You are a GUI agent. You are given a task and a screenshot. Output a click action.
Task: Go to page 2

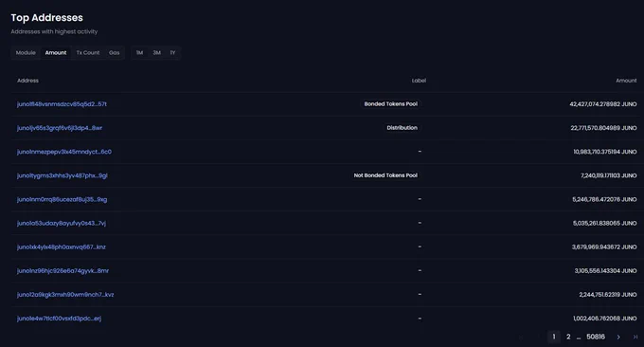(568, 337)
